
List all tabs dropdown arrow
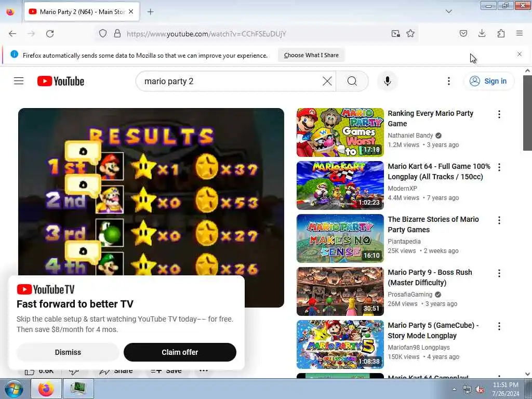pos(449,11)
